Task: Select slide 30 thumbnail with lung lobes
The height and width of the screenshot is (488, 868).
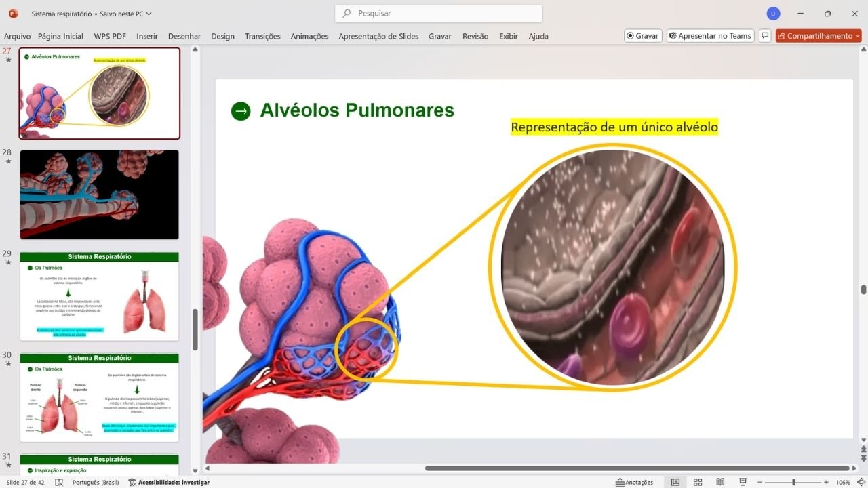Action: point(100,397)
